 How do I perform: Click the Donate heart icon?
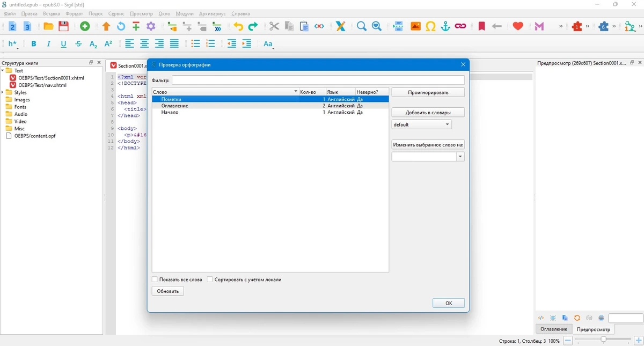pos(518,26)
